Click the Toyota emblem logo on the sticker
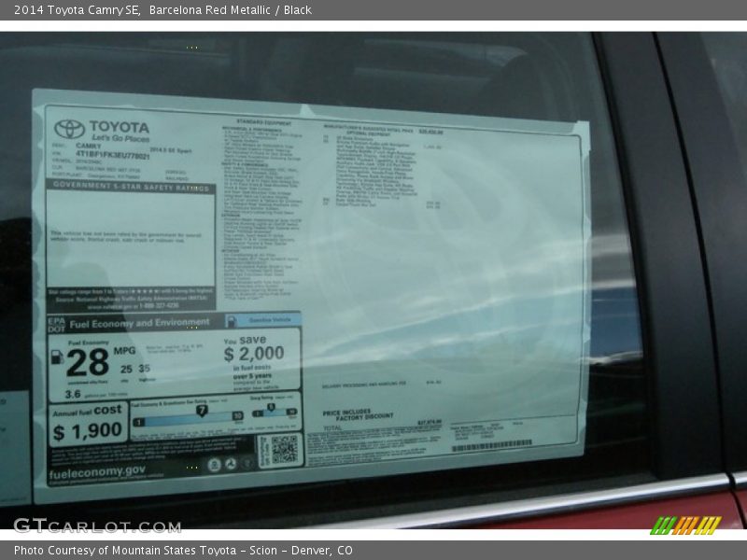The image size is (747, 560). pos(69,129)
